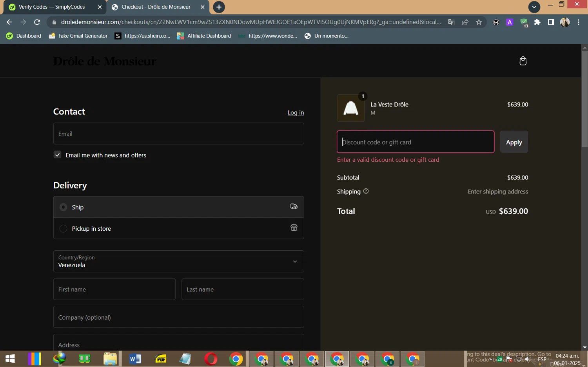Focus the First name field
Viewport: 588px width, 367px height.
tap(114, 289)
